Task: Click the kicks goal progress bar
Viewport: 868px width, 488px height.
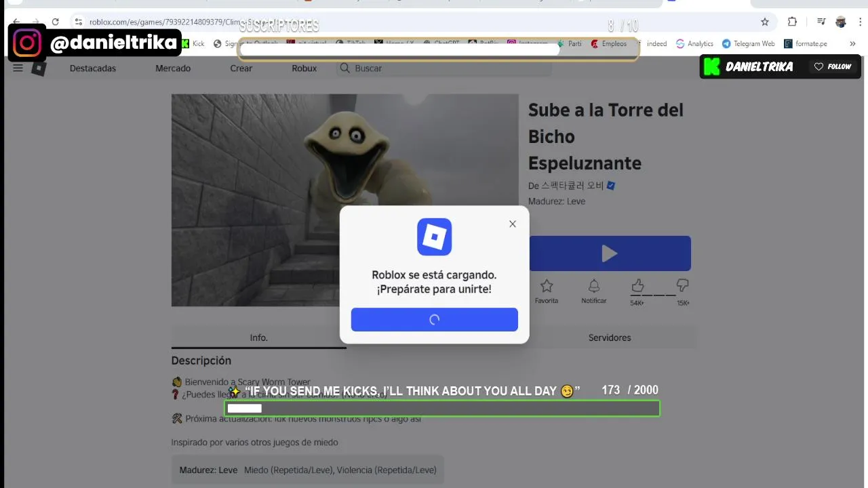Action: click(442, 408)
